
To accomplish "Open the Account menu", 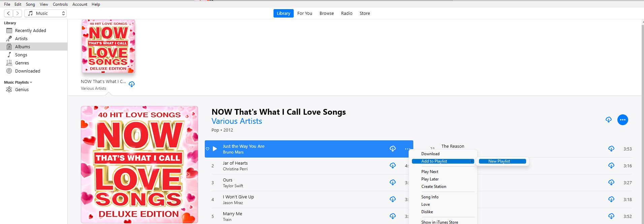I will click(80, 4).
